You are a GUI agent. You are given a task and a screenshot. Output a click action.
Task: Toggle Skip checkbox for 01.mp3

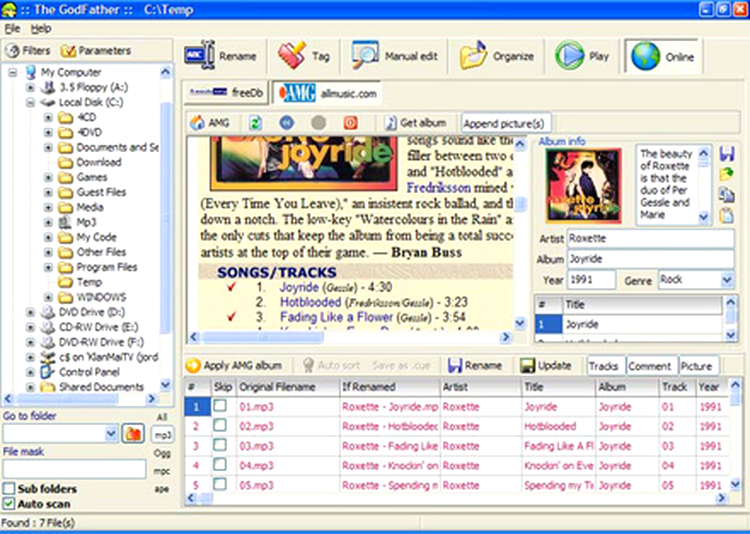click(220, 406)
